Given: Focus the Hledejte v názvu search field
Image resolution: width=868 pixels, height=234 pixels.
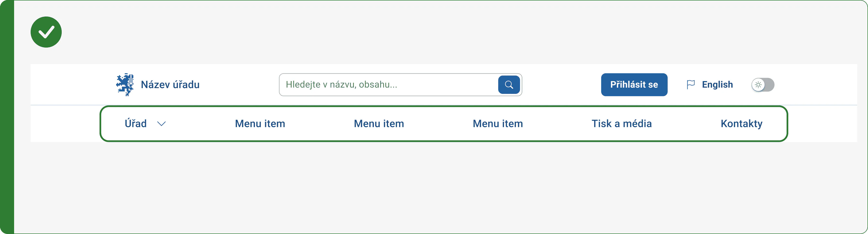Looking at the screenshot, I should (x=388, y=84).
